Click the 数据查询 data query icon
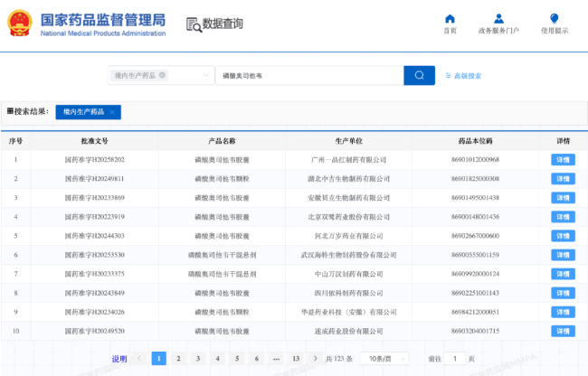Screen dimensions: 588x376 [194, 24]
